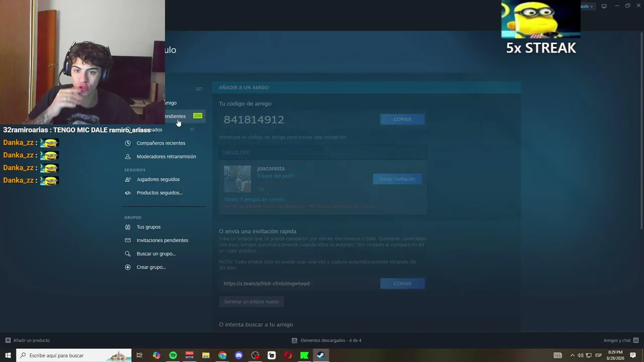The width and height of the screenshot is (644, 362).
Task: Show hidden system tray icons
Action: [x=572, y=355]
